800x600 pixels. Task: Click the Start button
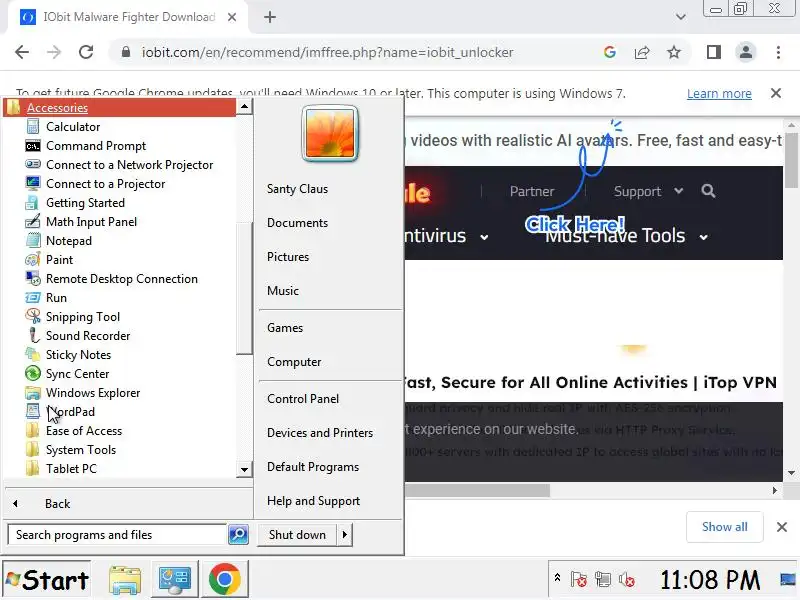(x=47, y=580)
